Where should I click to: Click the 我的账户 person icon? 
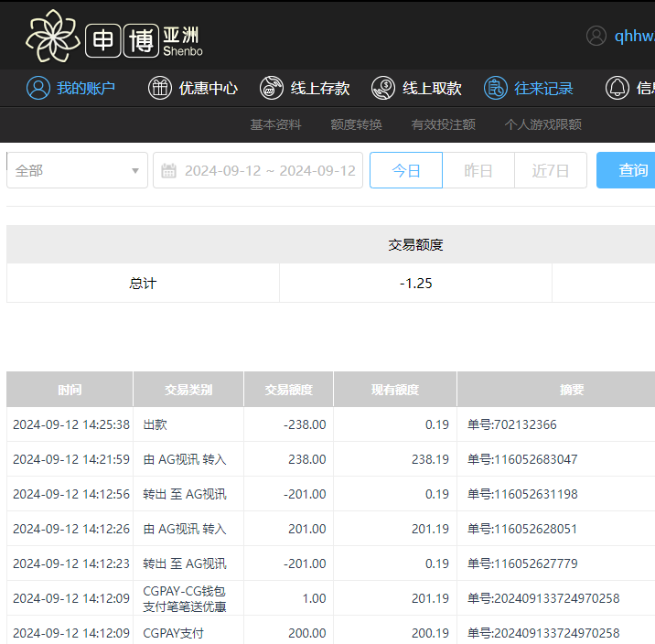[38, 88]
